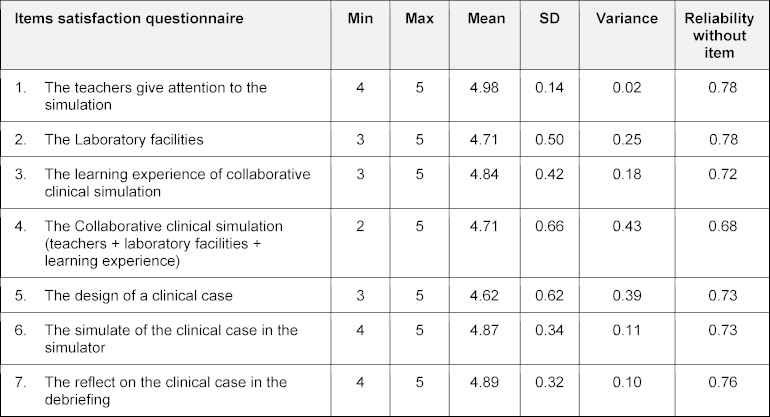The image size is (770, 417).
Task: Select 'The learning experience of collaborative clinical simulation'
Action: [x=176, y=182]
